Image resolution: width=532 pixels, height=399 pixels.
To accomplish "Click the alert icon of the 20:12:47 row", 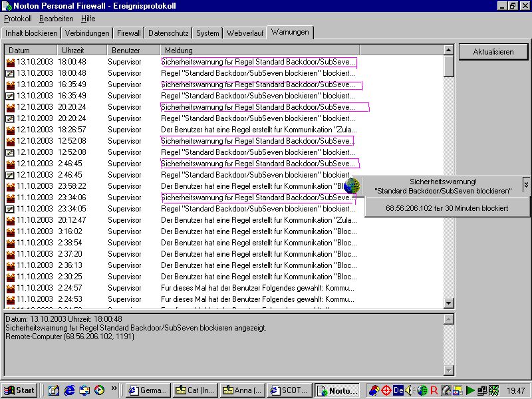I will (11, 220).
